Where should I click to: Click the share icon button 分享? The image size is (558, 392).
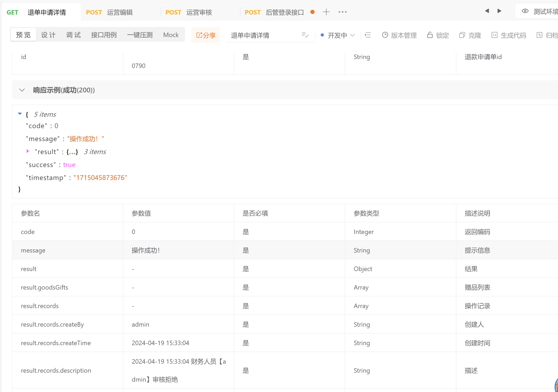[x=206, y=35]
